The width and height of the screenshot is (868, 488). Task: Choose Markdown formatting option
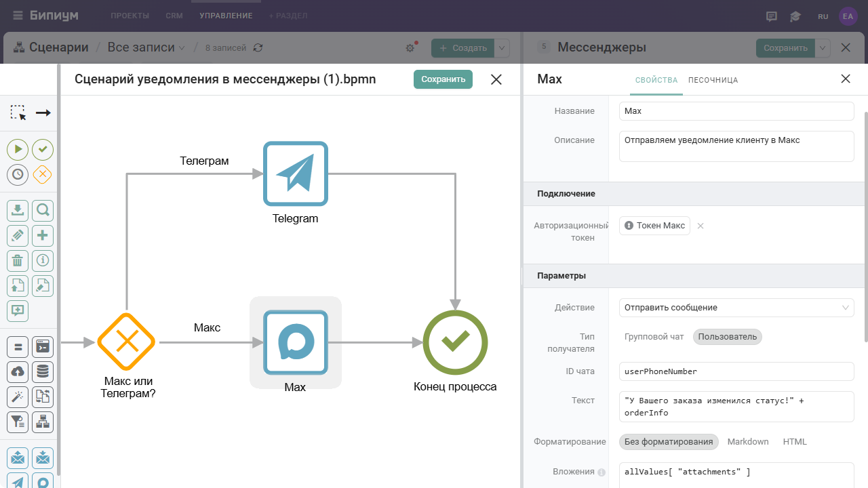[748, 442]
